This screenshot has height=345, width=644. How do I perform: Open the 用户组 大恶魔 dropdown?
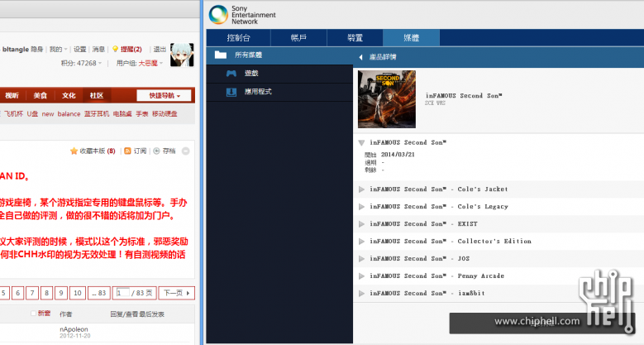[140, 63]
